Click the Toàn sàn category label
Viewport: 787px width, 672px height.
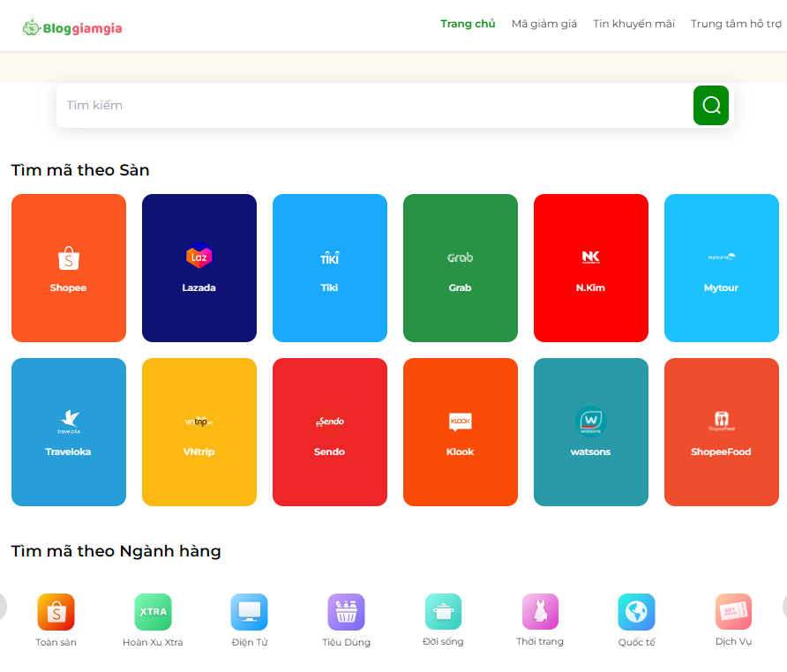(x=56, y=642)
